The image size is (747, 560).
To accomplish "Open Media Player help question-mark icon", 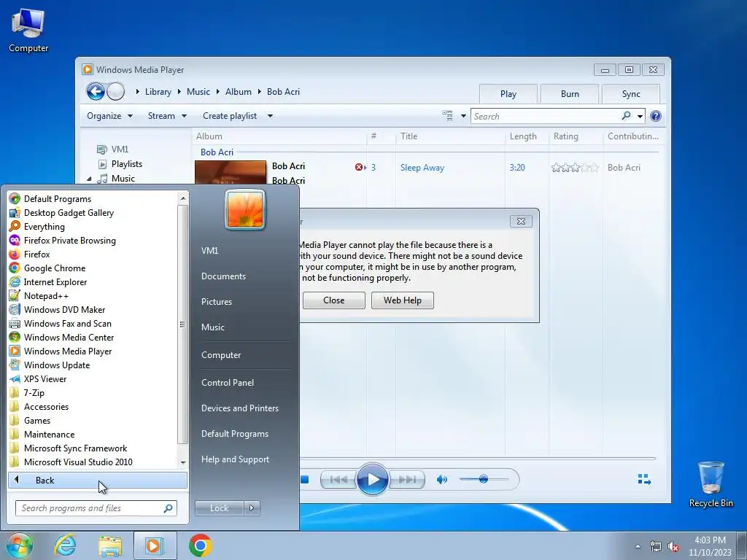I will pos(656,116).
